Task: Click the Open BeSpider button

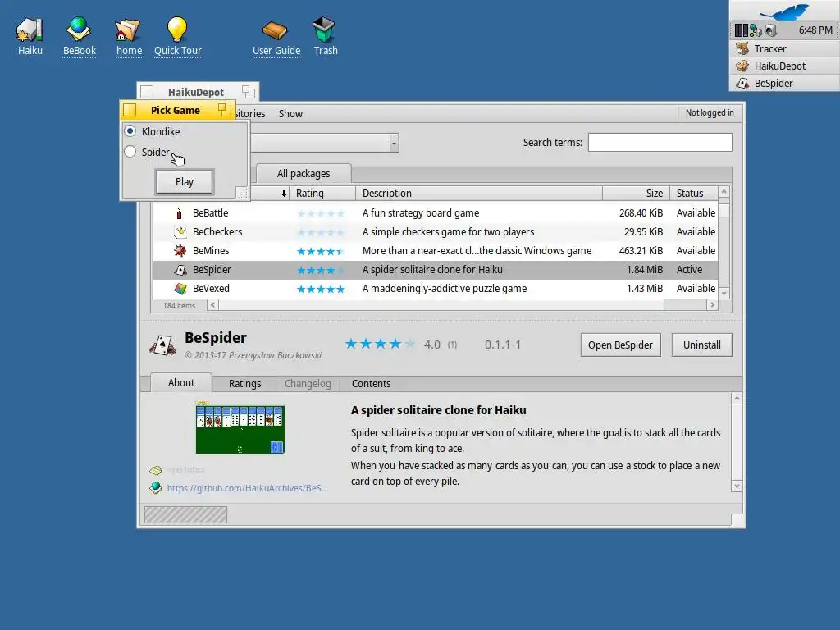Action: pyautogui.click(x=620, y=345)
